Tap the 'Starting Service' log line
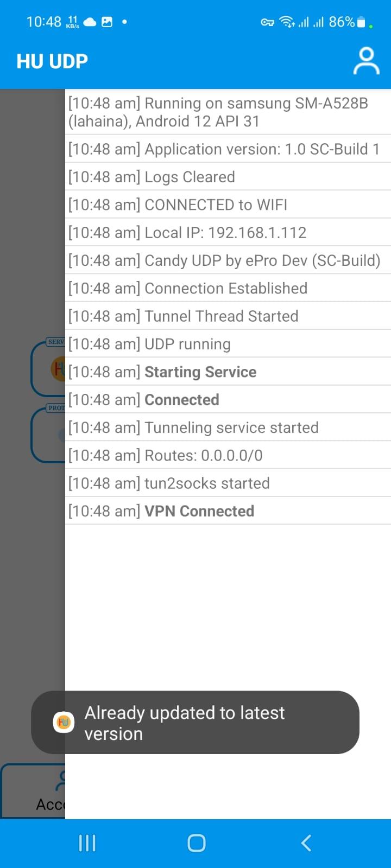Image resolution: width=391 pixels, height=868 pixels. [228, 372]
